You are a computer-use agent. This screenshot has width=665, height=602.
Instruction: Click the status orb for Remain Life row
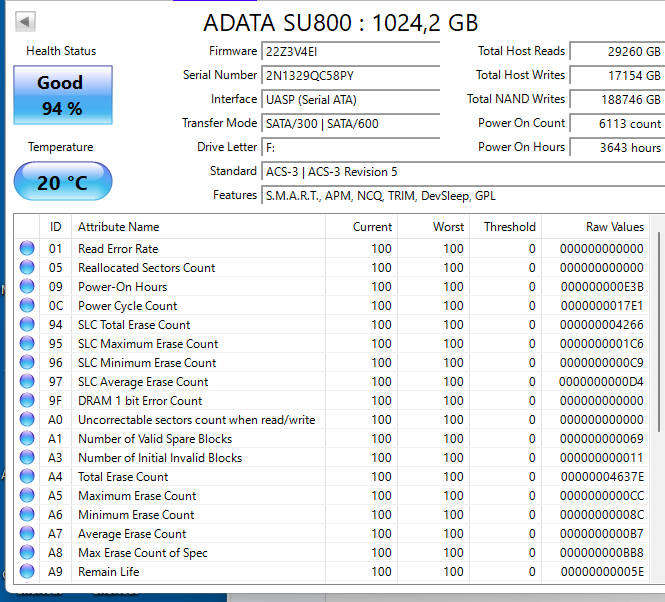pos(27,571)
